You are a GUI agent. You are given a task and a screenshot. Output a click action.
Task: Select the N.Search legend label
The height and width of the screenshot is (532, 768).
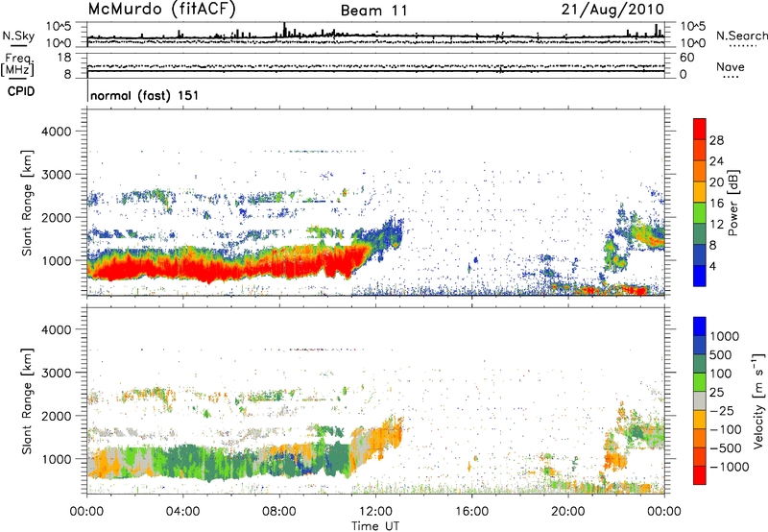click(741, 36)
